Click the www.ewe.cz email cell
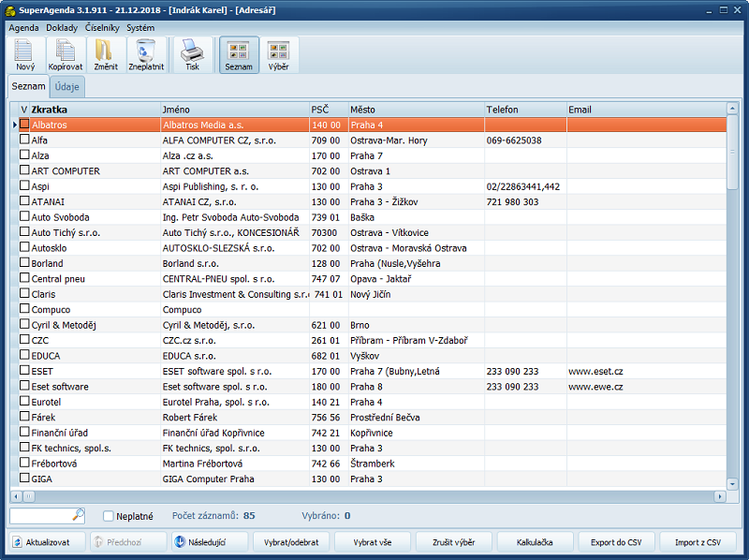Image resolution: width=749 pixels, height=560 pixels. 646,387
